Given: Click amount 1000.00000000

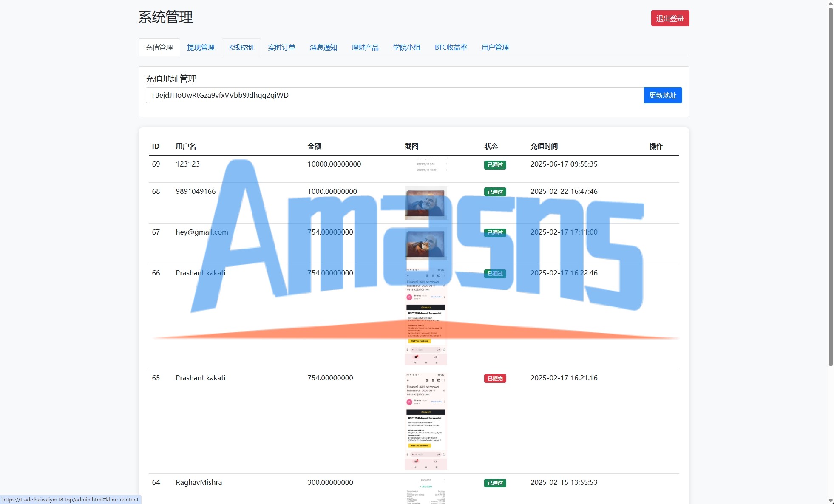Looking at the screenshot, I should point(332,191).
